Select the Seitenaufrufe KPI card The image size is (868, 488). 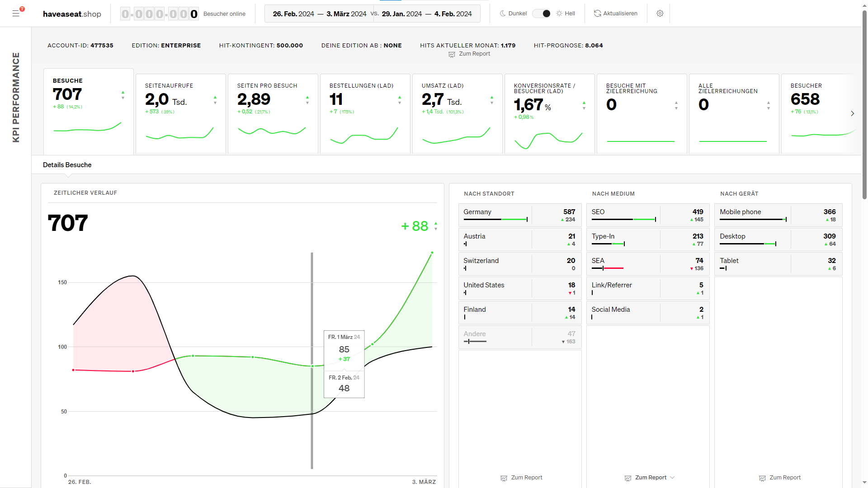181,114
